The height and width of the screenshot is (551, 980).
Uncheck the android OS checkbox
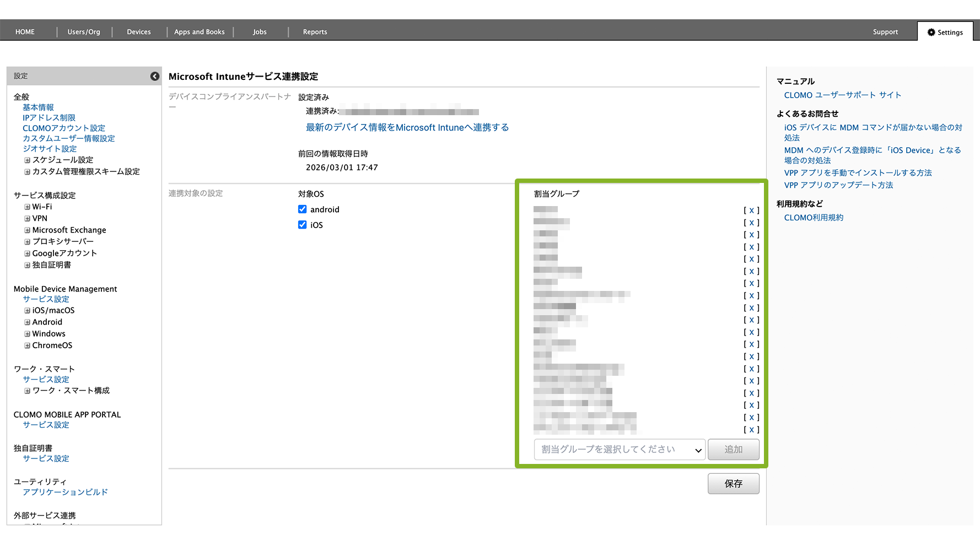(x=302, y=209)
